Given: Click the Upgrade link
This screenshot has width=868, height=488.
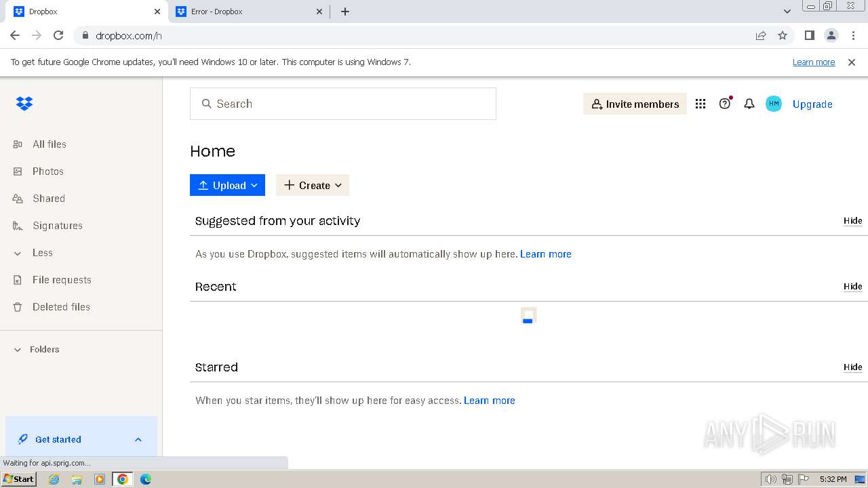Looking at the screenshot, I should (x=812, y=104).
